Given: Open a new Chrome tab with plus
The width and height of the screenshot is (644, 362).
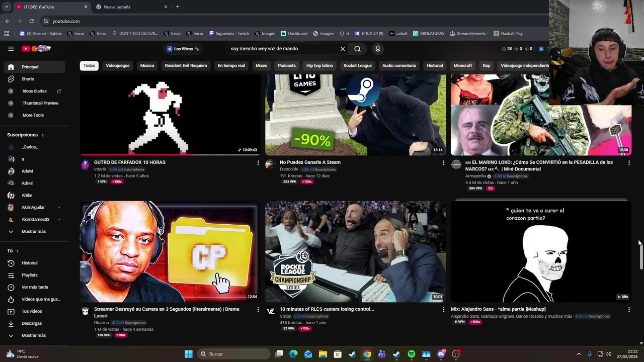Looking at the screenshot, I should coord(178,7).
